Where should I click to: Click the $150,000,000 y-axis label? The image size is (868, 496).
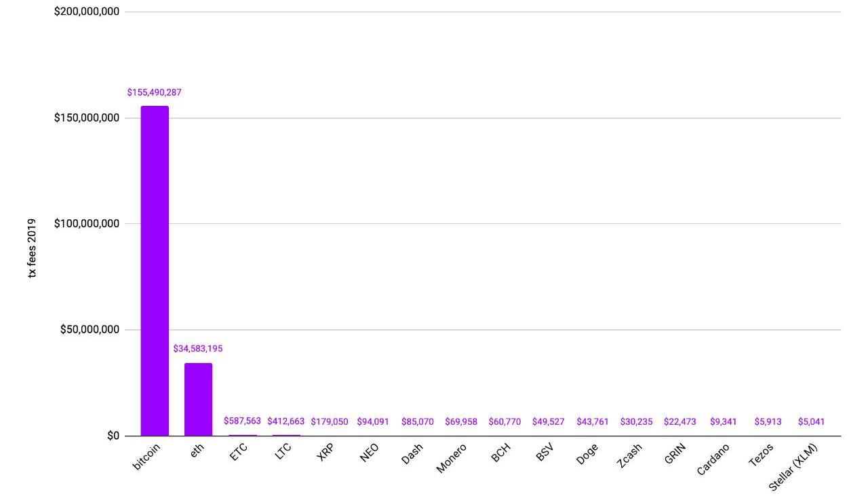coord(87,118)
